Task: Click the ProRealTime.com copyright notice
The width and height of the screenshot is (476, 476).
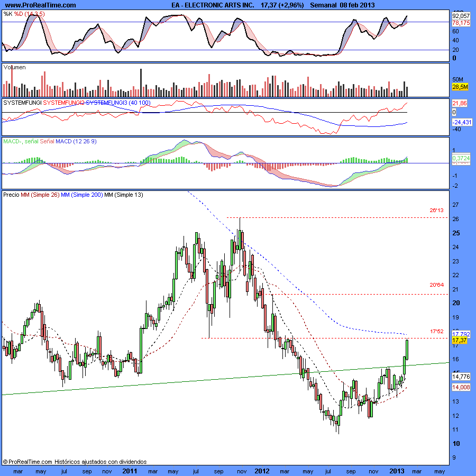Action: coord(75,462)
